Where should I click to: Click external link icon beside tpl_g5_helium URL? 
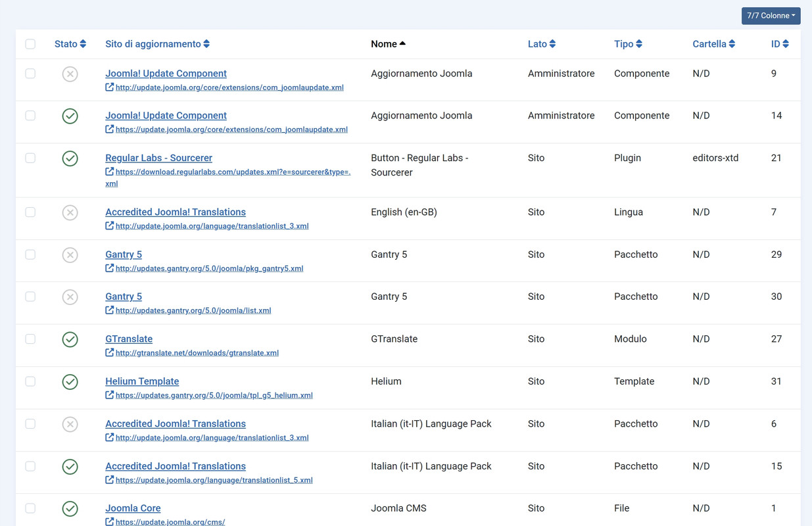[x=110, y=394]
